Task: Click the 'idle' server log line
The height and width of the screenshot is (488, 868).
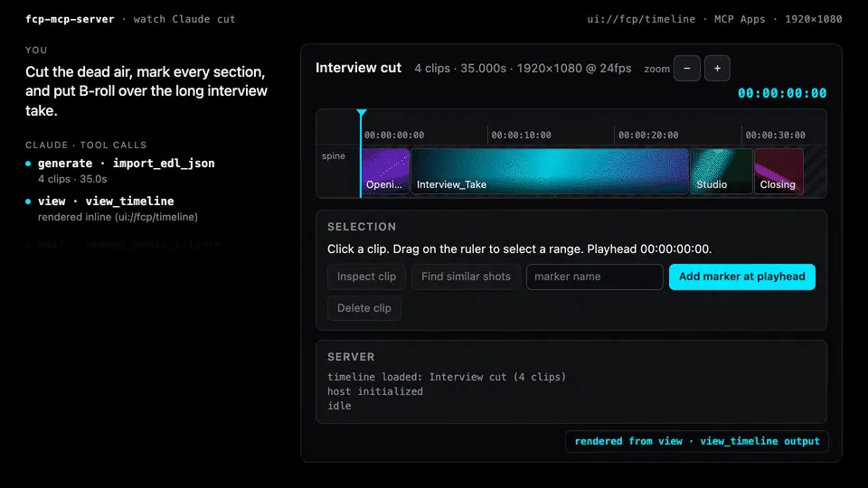Action: click(x=339, y=406)
